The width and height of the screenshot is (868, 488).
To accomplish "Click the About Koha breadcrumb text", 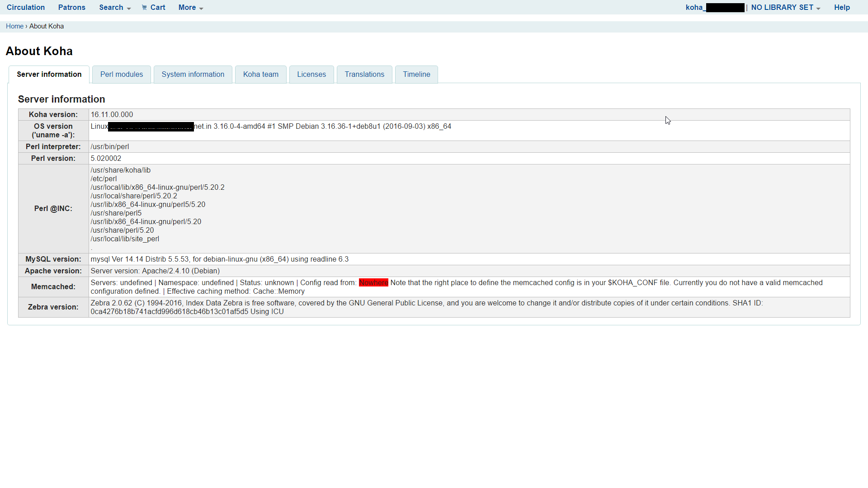I will [47, 26].
